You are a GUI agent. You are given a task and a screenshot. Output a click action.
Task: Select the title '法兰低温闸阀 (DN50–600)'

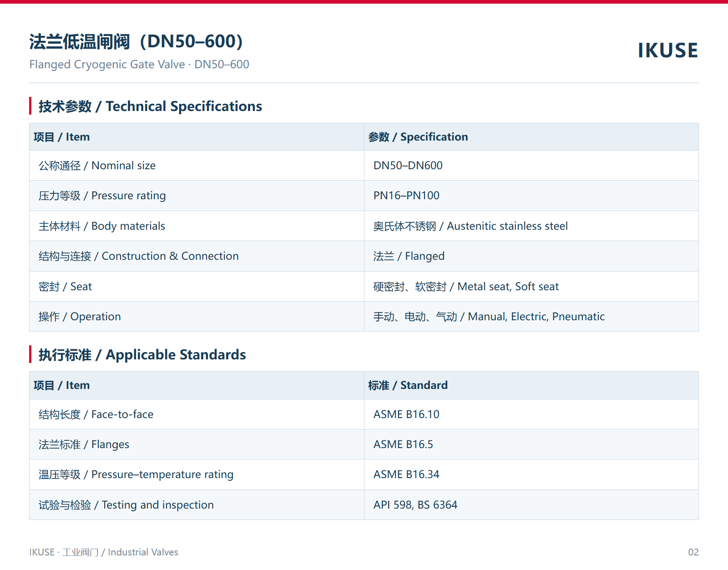[136, 41]
